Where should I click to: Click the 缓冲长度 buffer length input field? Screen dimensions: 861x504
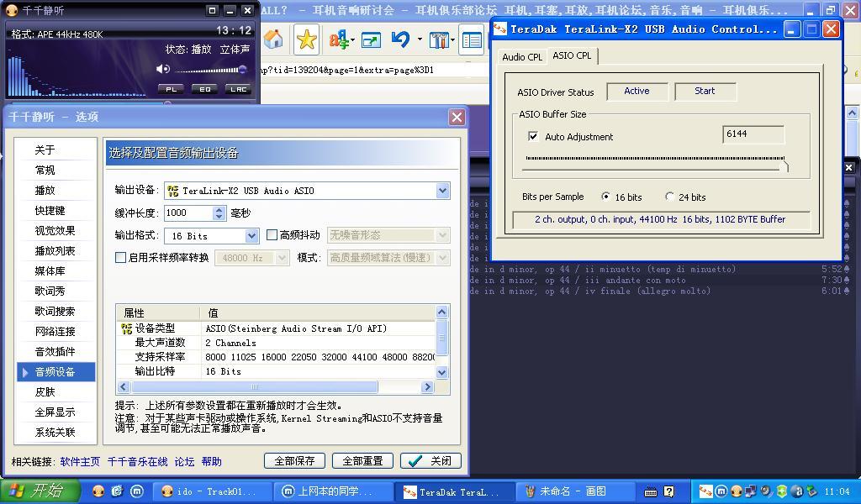[x=188, y=213]
